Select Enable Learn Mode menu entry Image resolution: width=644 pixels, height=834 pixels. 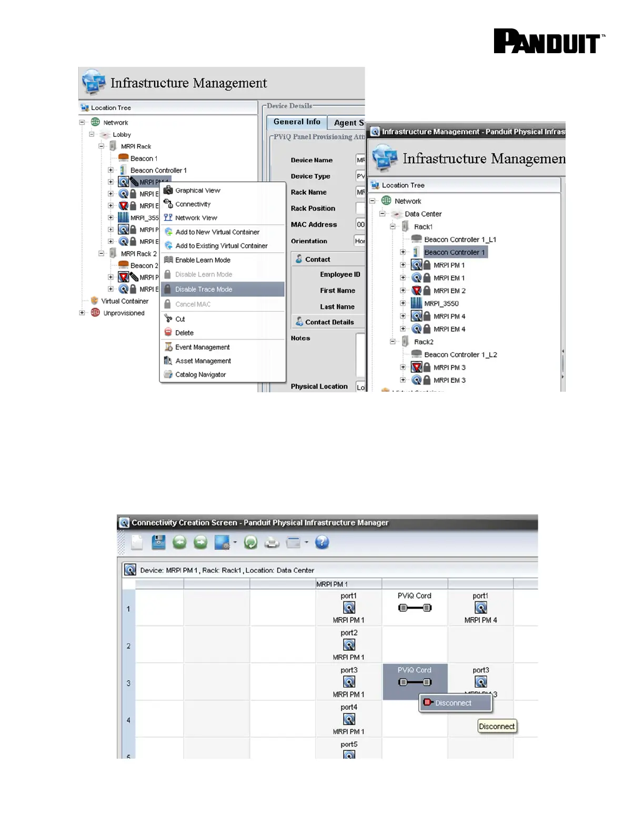tap(203, 260)
